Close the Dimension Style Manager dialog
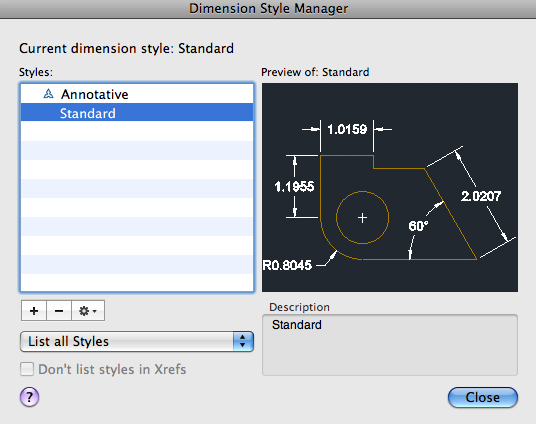 tap(483, 397)
